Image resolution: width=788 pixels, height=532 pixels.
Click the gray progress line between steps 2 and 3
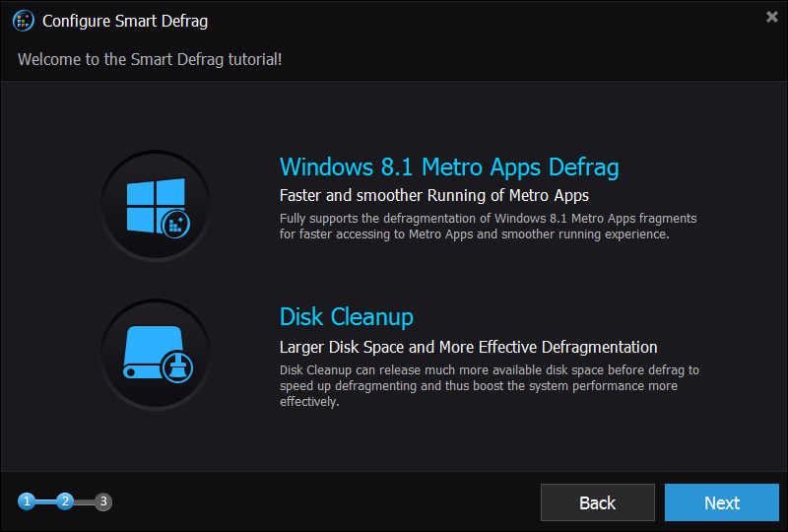(84, 501)
